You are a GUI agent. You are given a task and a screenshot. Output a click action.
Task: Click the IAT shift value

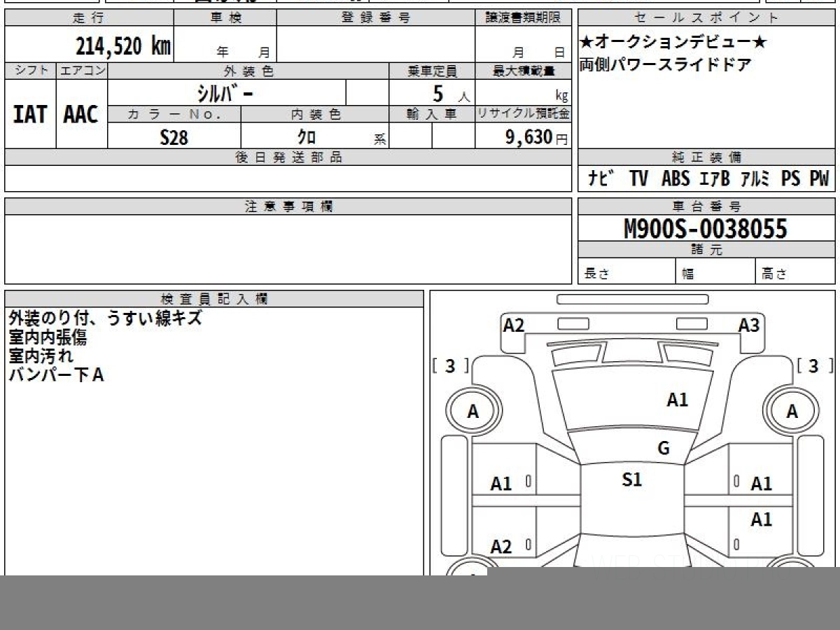pyautogui.click(x=30, y=115)
